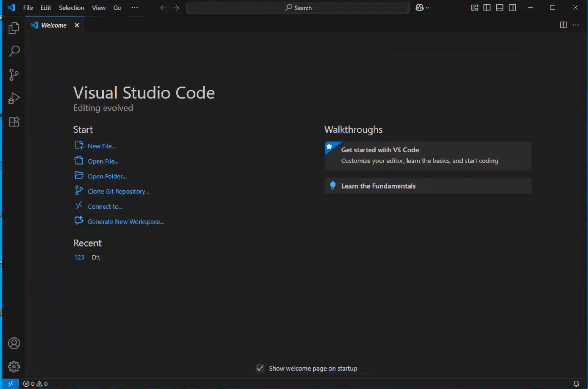Show errors and warnings count in status bar

35,384
